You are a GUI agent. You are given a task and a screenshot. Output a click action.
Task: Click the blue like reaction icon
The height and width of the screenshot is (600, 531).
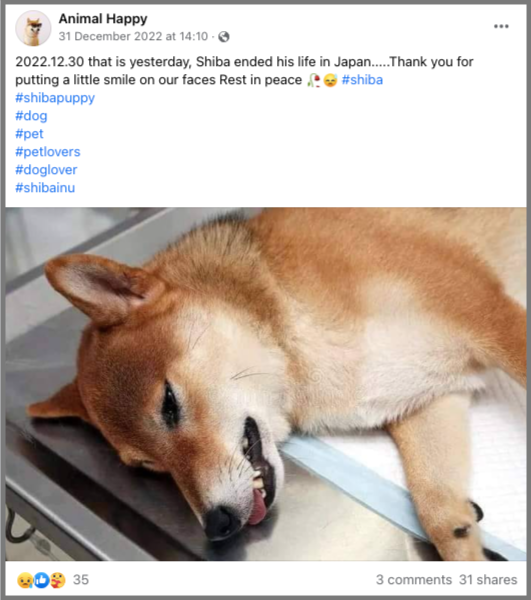(42, 580)
